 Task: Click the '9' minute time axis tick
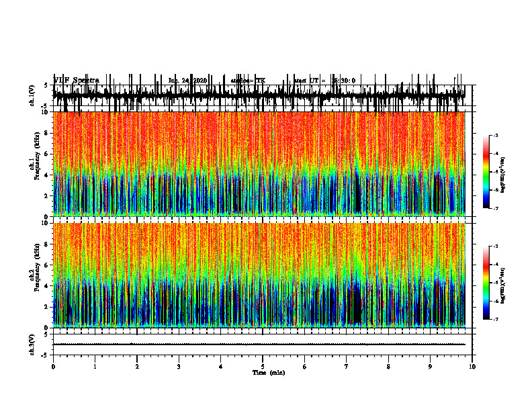pos(430,367)
